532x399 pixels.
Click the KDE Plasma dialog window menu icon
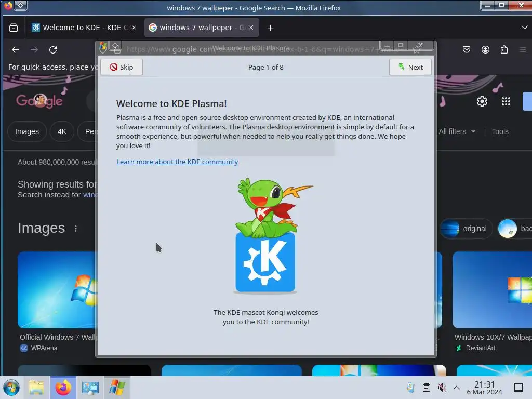(103, 47)
